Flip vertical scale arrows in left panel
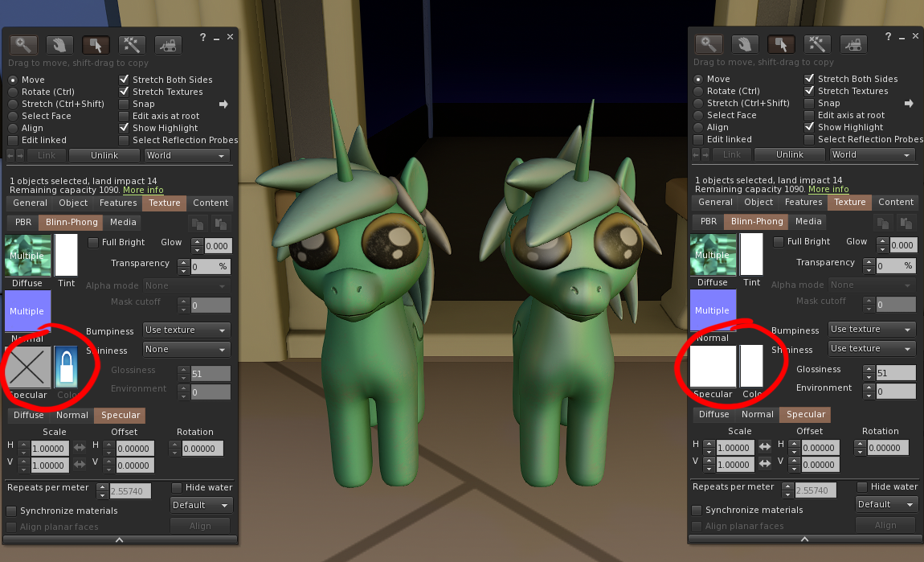 click(x=79, y=464)
